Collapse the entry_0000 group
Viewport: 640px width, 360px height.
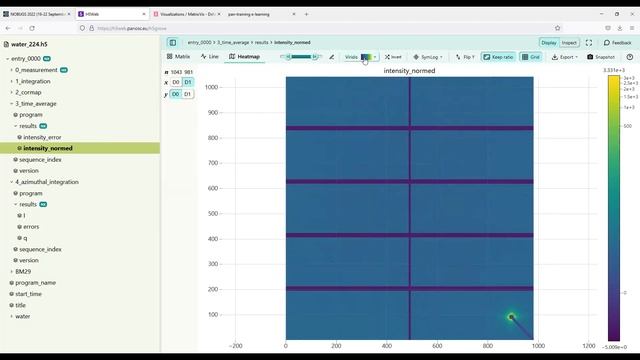(x=7, y=59)
